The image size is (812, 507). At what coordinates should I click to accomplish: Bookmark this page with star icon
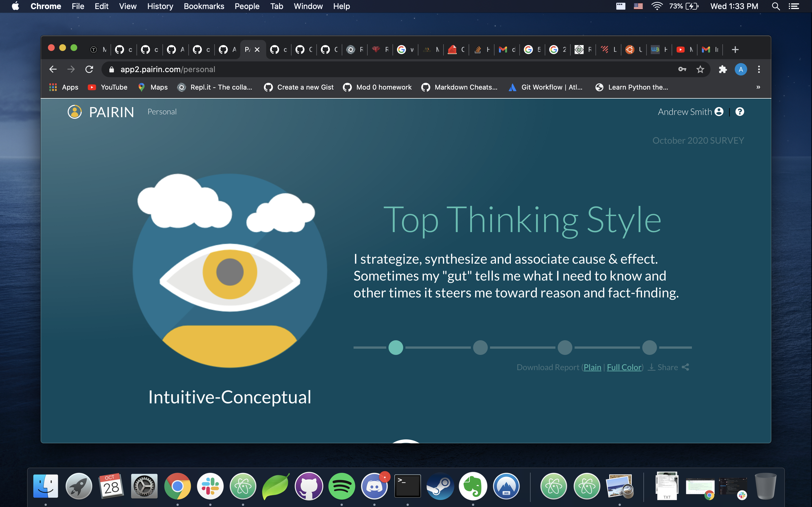(x=700, y=69)
